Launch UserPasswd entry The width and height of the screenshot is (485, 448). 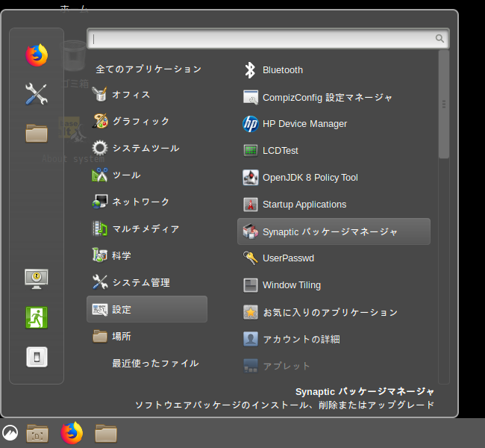334,258
